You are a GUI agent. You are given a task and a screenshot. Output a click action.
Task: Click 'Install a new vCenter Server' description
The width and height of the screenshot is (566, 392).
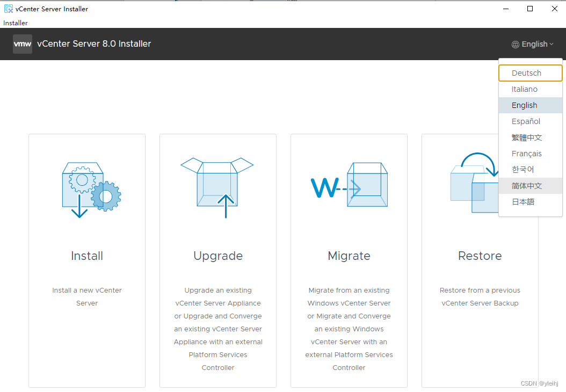pos(87,297)
